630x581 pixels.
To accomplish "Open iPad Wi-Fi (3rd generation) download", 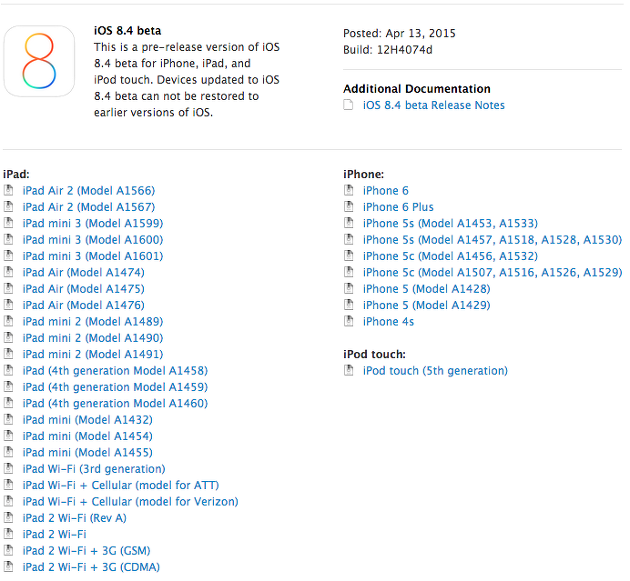I will 94,469.
